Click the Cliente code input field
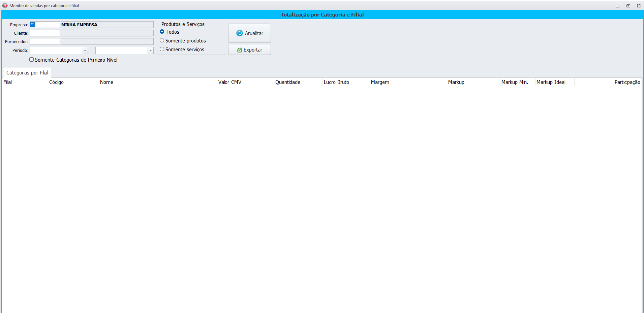This screenshot has width=644, height=313. coord(45,33)
